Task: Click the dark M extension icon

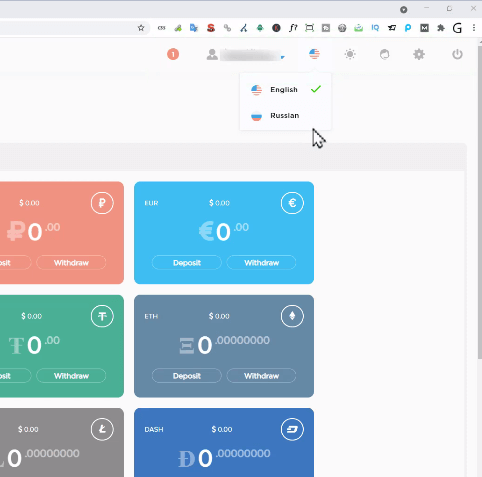Action: (424, 28)
